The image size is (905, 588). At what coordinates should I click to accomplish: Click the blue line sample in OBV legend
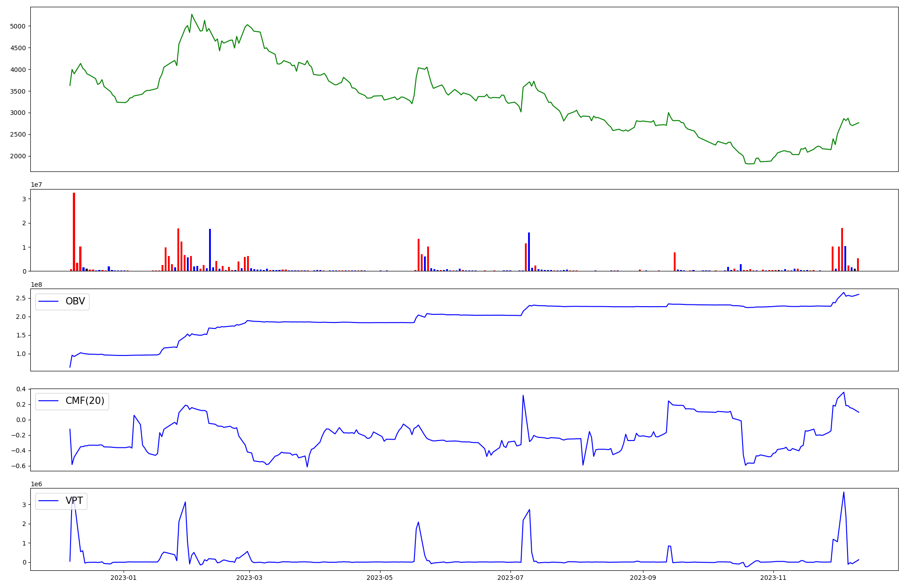[49, 301]
